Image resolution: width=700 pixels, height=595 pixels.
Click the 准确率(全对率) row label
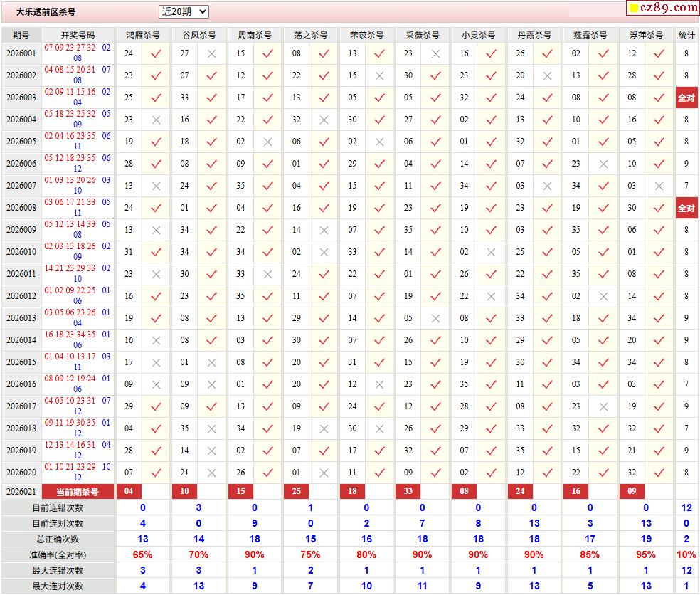click(58, 554)
